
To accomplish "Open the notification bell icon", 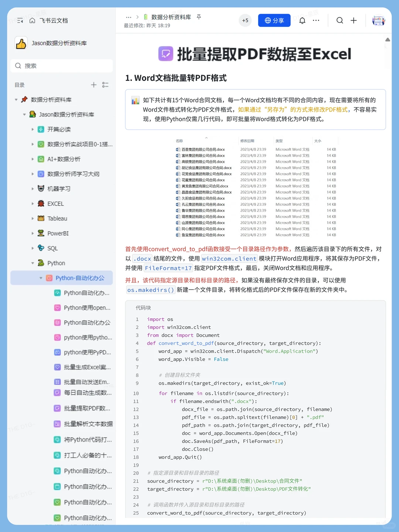I will (x=302, y=20).
